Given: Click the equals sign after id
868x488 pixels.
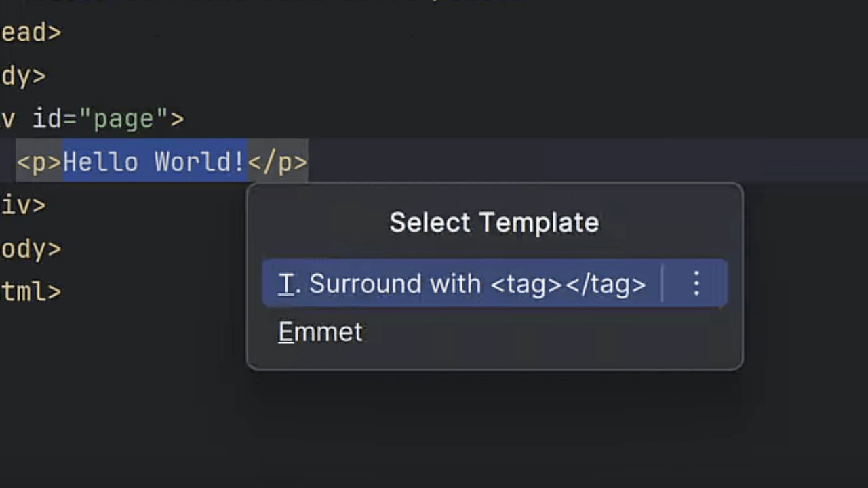Looking at the screenshot, I should (70, 119).
